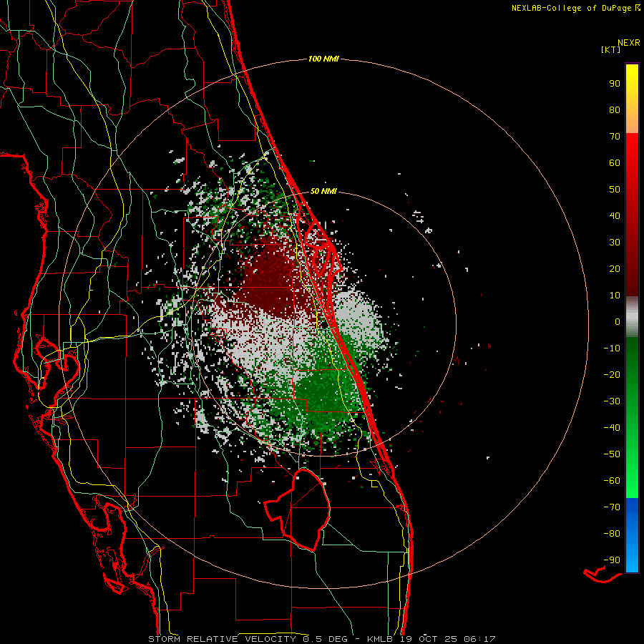Click the 50 value on the velocity scale
Screen dimensions: 644x644
[615, 190]
